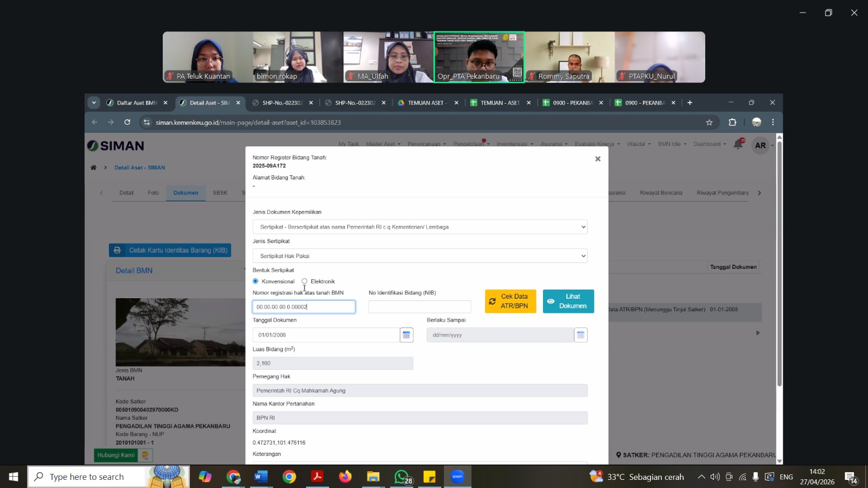Open Chrome three-dot menu
868x488 pixels.
pos(773,123)
